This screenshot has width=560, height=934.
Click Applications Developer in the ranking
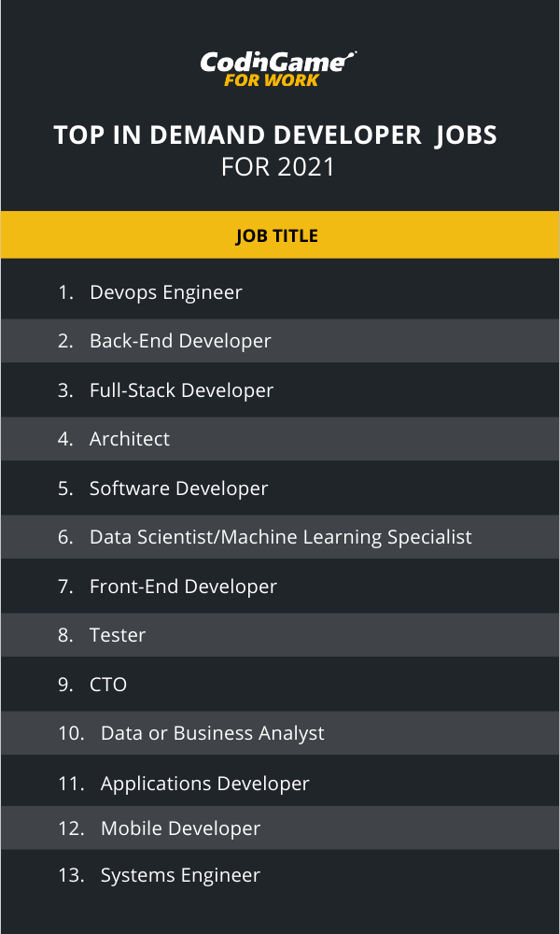[x=204, y=784]
